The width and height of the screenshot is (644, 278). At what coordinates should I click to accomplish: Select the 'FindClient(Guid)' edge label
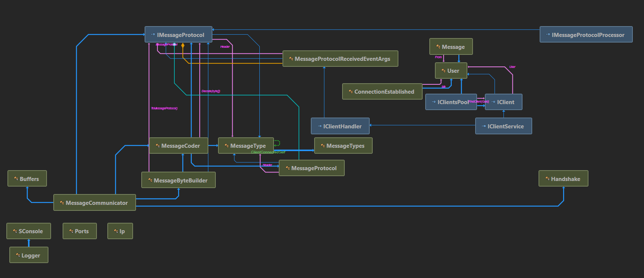click(x=479, y=101)
